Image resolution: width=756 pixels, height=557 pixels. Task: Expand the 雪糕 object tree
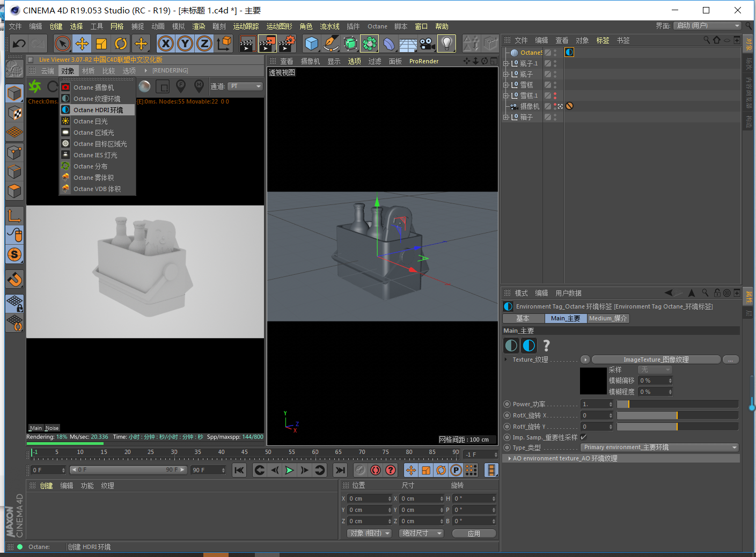coord(505,85)
